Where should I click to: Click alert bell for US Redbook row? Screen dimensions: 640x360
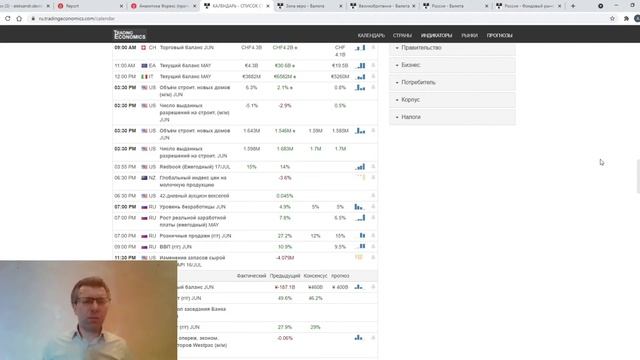pyautogui.click(x=373, y=167)
